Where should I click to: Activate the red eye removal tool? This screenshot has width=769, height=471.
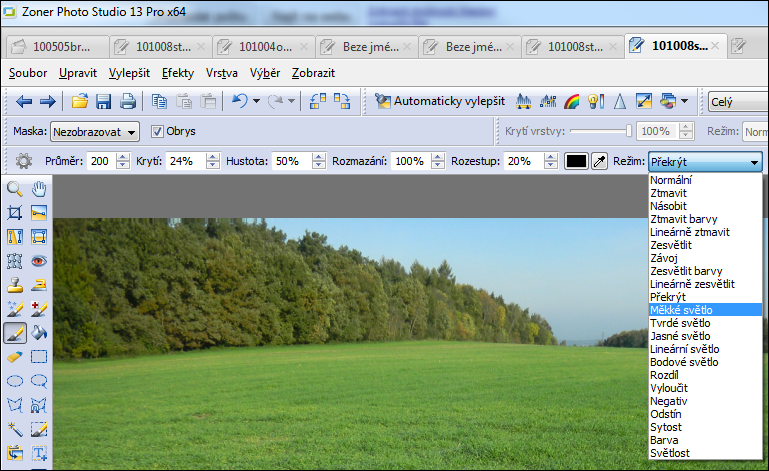(x=39, y=261)
